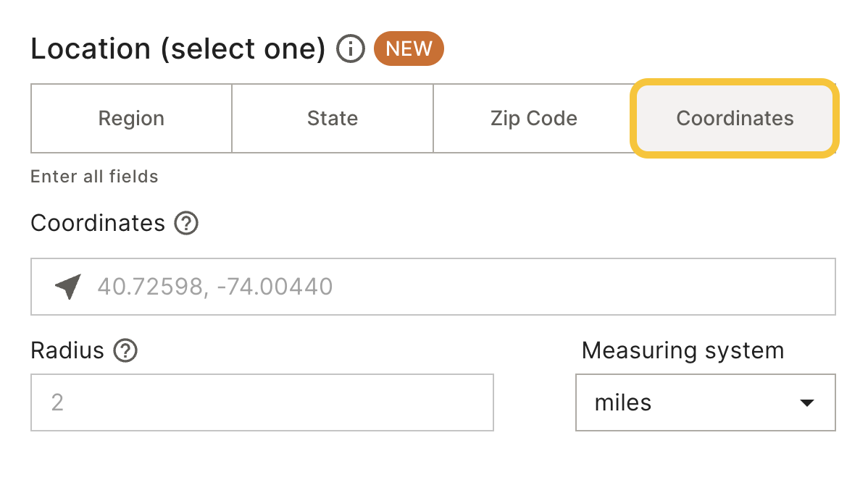The width and height of the screenshot is (868, 485).
Task: Focus the Coordinates text input box
Action: tap(433, 287)
